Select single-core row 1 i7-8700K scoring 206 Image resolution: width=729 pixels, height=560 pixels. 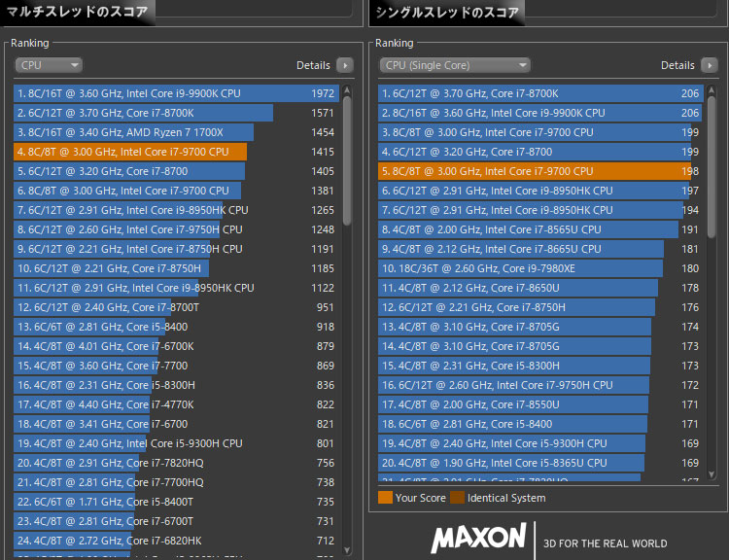coord(540,93)
